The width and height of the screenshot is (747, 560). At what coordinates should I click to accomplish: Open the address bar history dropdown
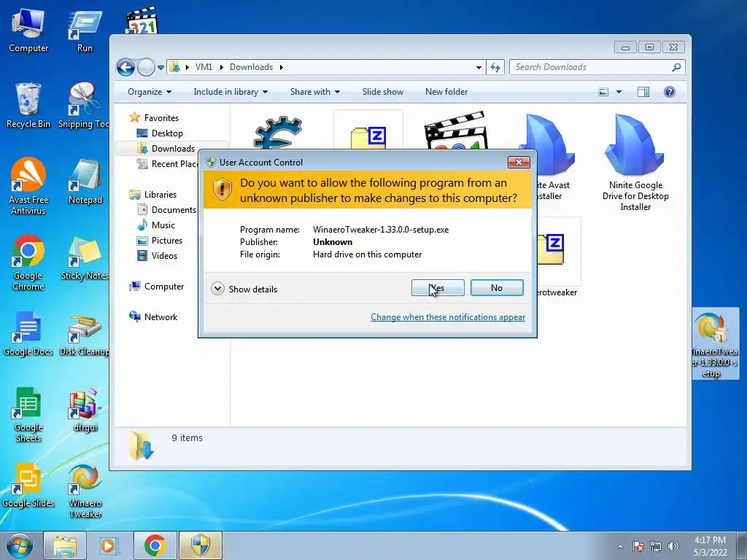click(x=479, y=67)
